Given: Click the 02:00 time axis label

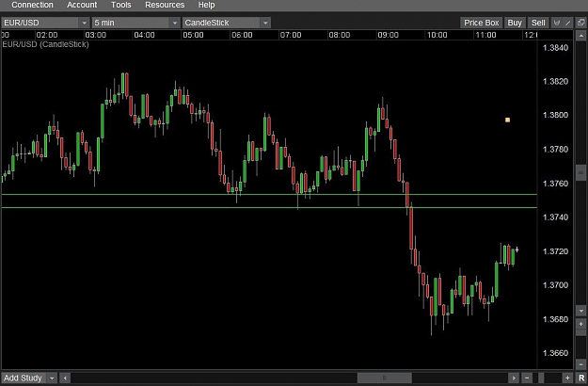Looking at the screenshot, I should (x=47, y=35).
